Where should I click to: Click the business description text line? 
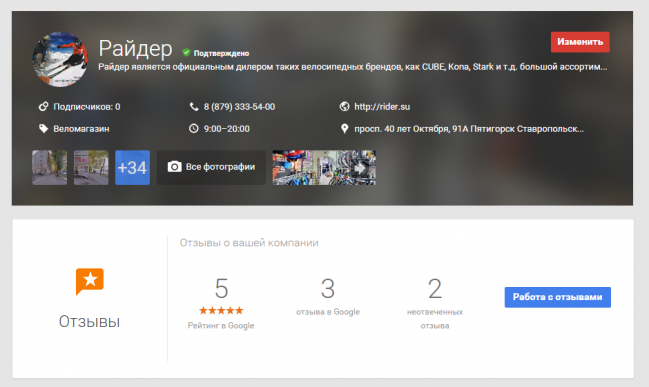coord(353,67)
